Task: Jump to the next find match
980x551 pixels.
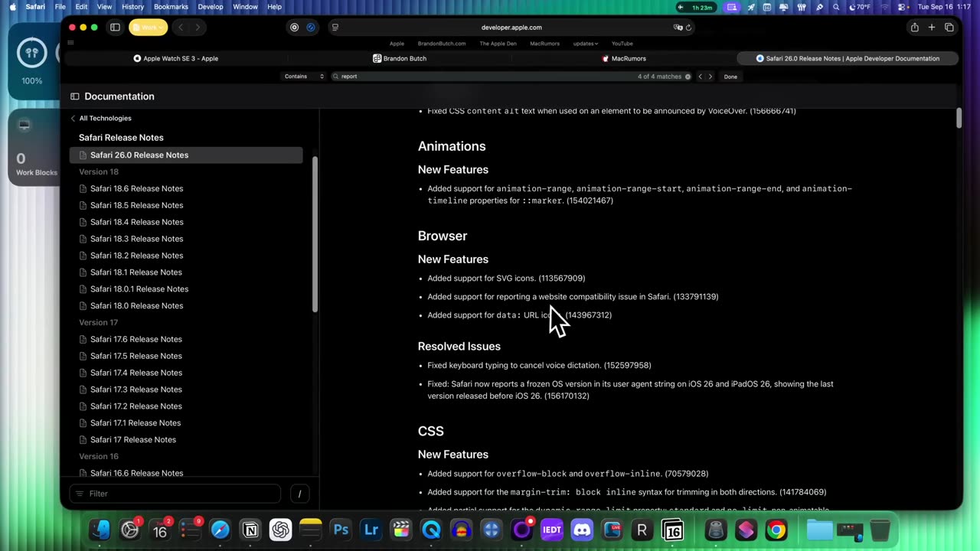Action: point(710,77)
